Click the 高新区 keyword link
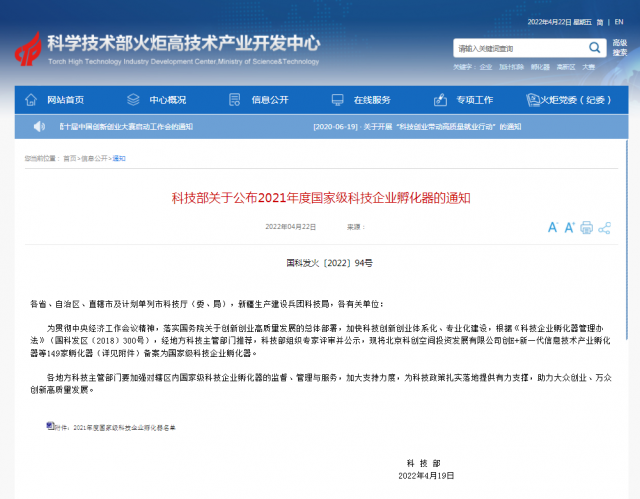Viewport: 640px width, 499px height. tap(566, 67)
